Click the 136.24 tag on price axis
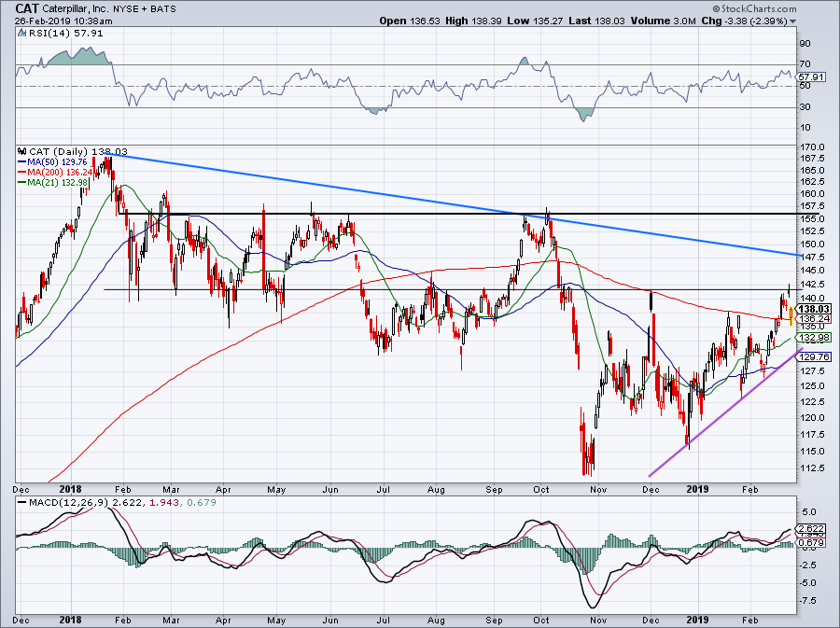Screen dimensions: 840x628 tap(814, 318)
